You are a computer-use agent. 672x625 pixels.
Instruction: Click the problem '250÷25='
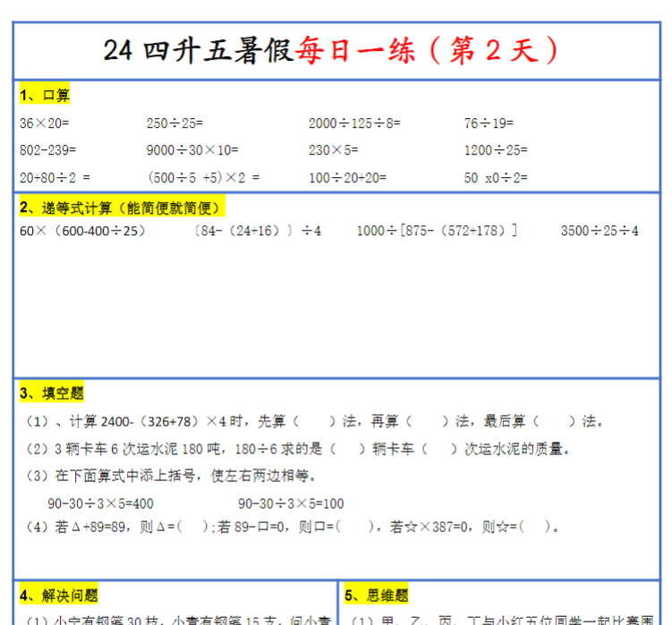pyautogui.click(x=174, y=123)
